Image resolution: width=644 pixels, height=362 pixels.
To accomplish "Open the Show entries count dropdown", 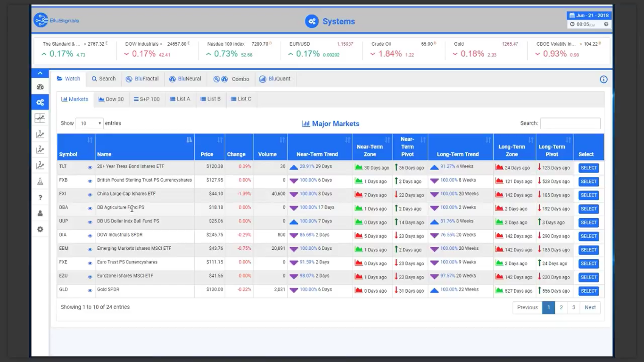I will point(89,123).
